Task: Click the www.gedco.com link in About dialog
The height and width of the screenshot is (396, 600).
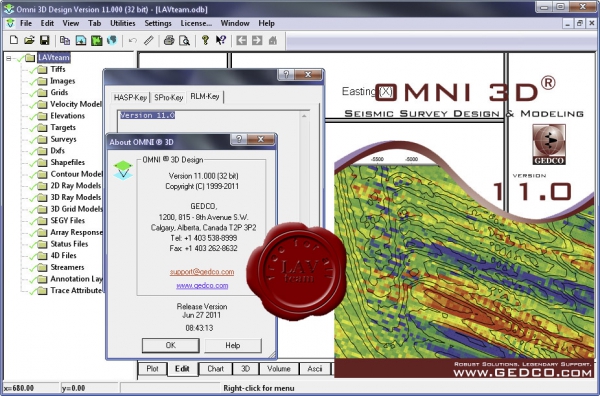Action: click(x=202, y=285)
